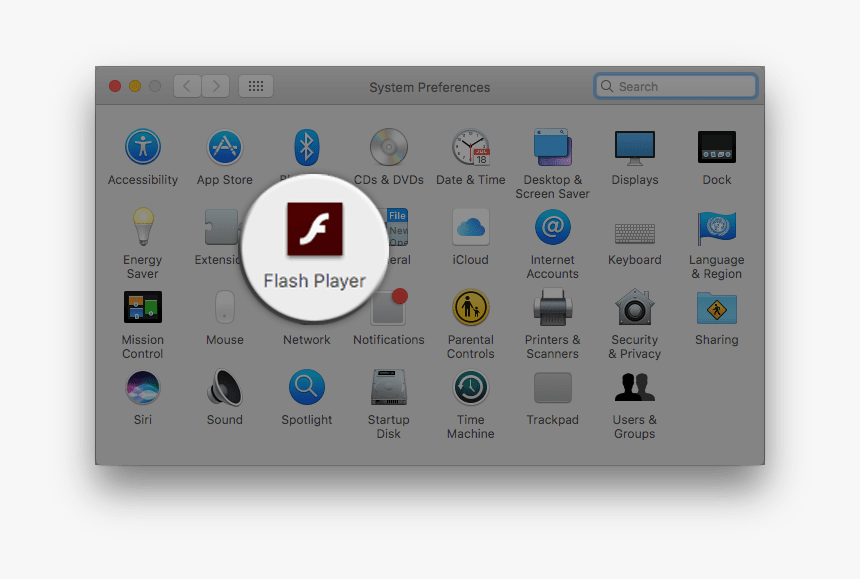Open Mission Control preferences

pyautogui.click(x=142, y=307)
